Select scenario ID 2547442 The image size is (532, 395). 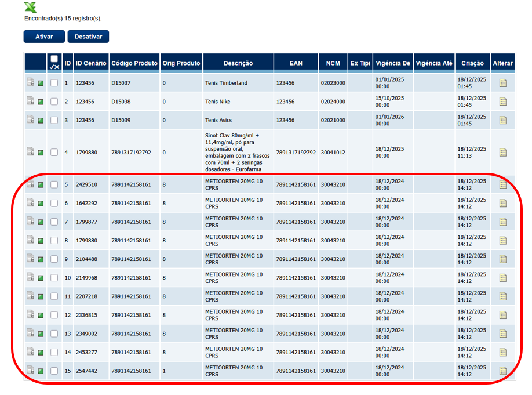point(86,371)
